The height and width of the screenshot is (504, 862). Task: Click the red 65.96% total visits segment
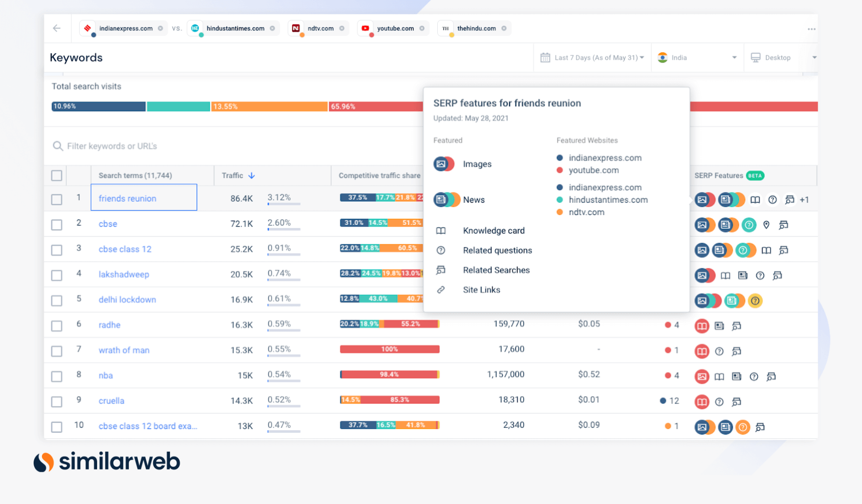tap(376, 106)
